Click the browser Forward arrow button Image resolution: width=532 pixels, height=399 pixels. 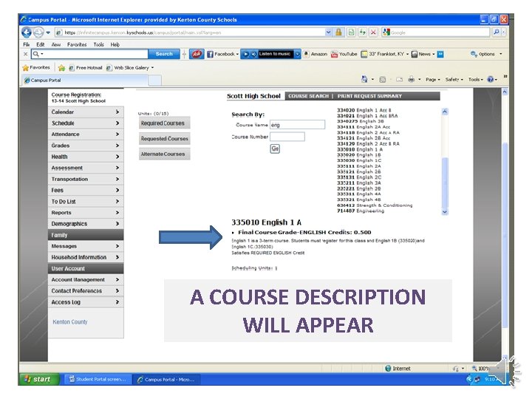pyautogui.click(x=38, y=33)
